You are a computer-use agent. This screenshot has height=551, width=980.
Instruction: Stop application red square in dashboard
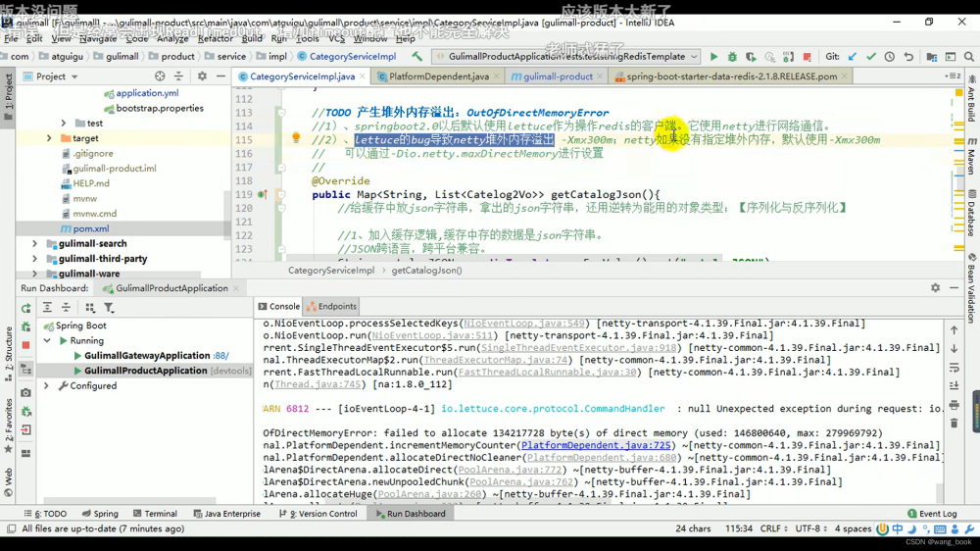pyautogui.click(x=25, y=345)
